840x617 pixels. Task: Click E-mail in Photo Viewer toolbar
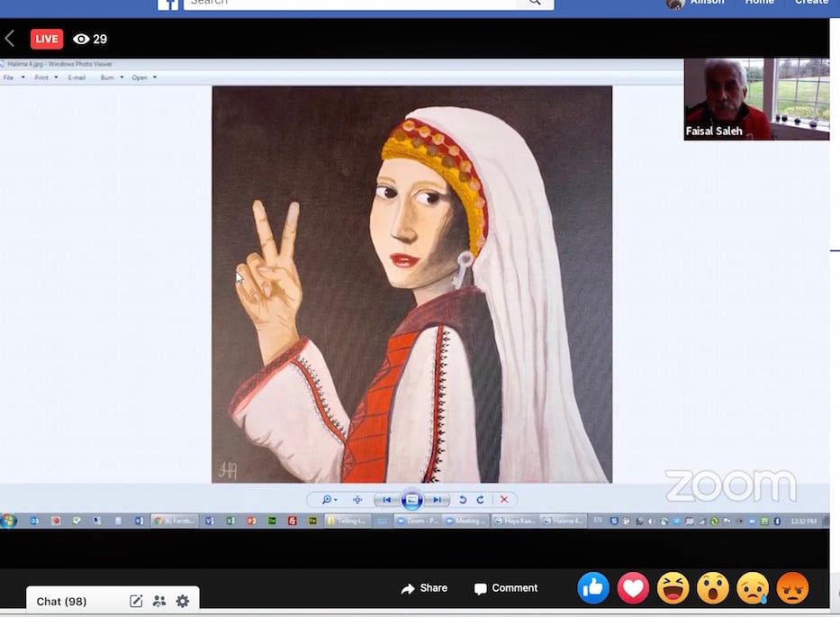click(77, 77)
